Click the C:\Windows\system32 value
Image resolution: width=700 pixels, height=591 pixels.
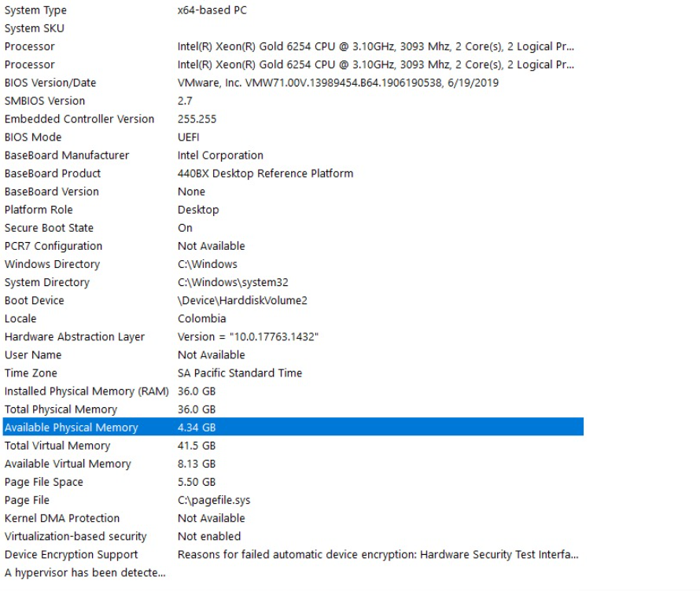[233, 283]
